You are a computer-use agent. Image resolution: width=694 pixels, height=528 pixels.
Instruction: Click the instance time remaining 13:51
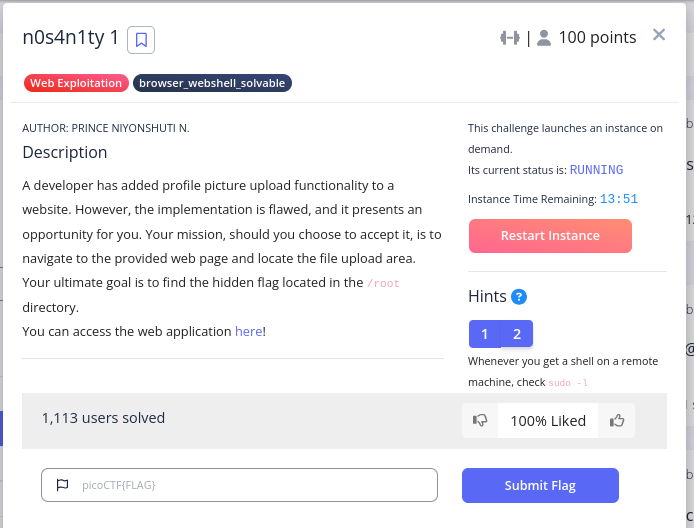[x=619, y=200]
